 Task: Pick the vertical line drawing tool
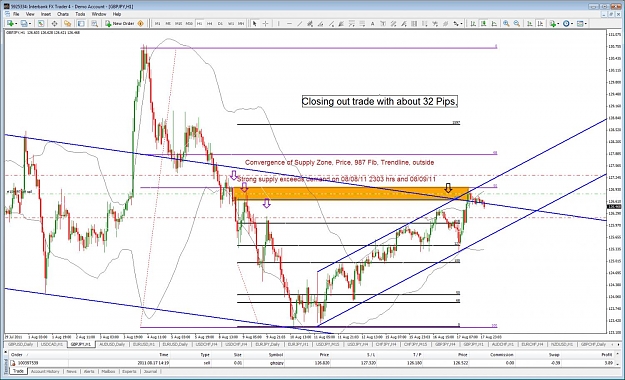[278, 24]
